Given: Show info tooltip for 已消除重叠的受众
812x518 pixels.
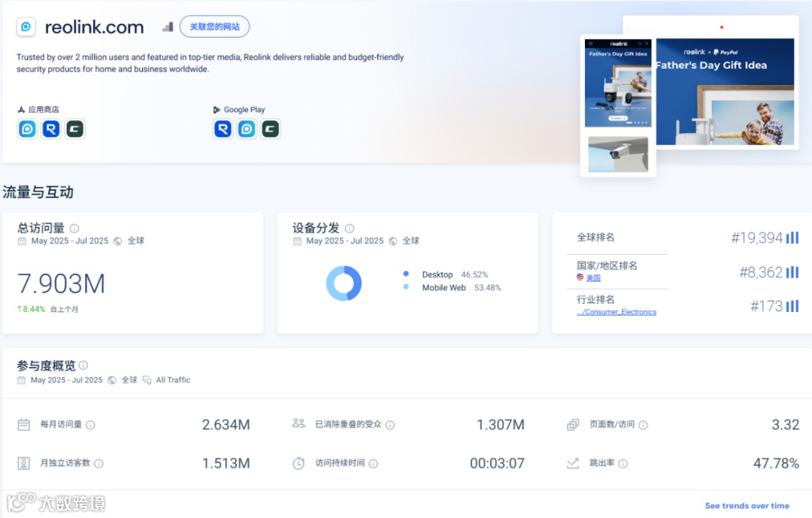Looking at the screenshot, I should pyautogui.click(x=390, y=426).
